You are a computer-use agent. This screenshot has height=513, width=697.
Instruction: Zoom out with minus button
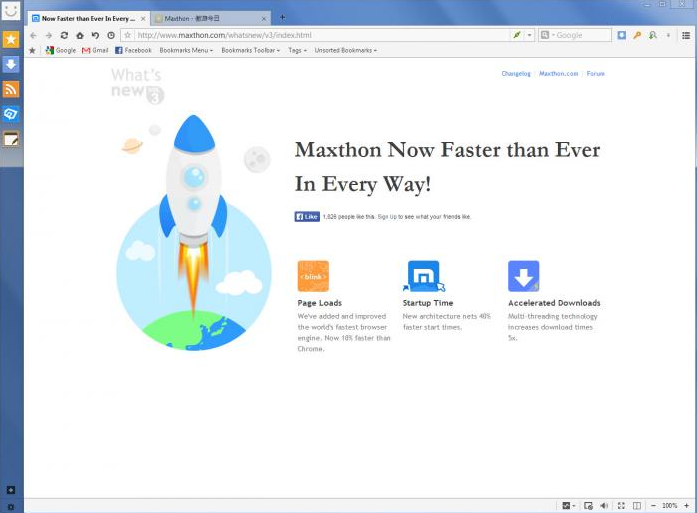tap(653, 505)
